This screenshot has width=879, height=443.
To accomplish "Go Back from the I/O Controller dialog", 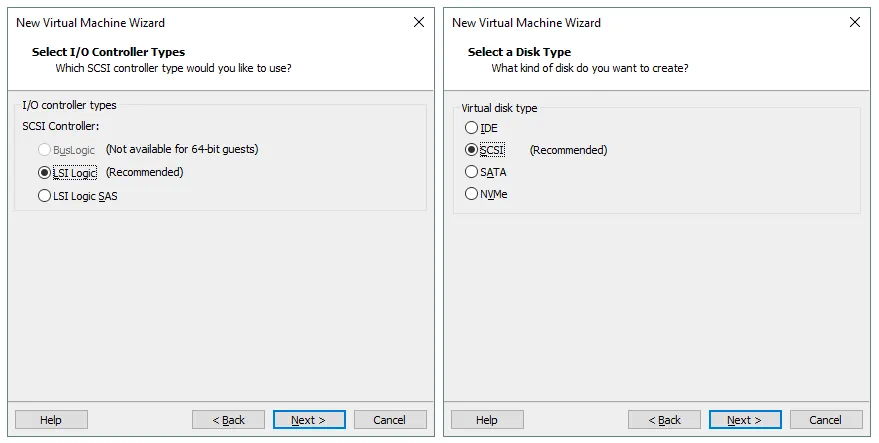I will pyautogui.click(x=228, y=420).
